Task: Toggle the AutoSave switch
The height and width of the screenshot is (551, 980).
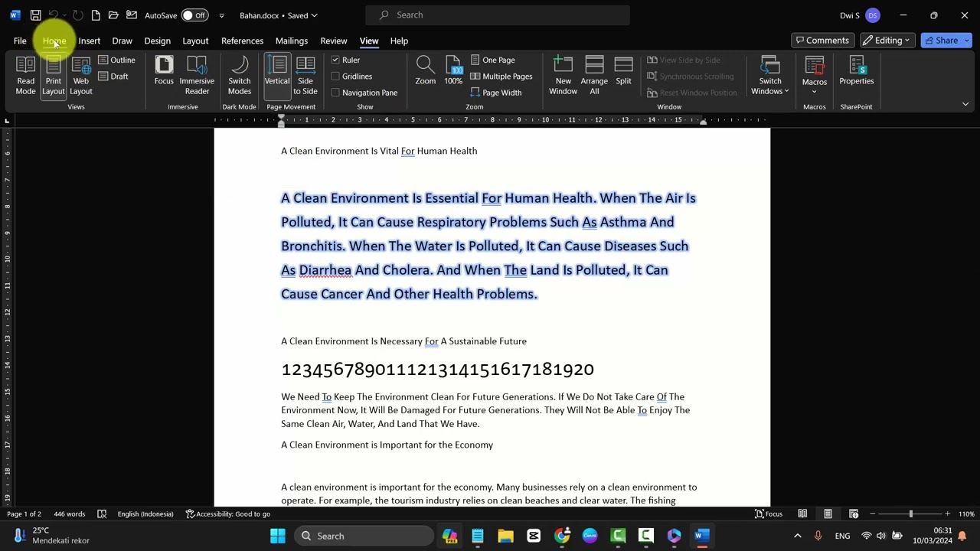Action: coord(194,15)
